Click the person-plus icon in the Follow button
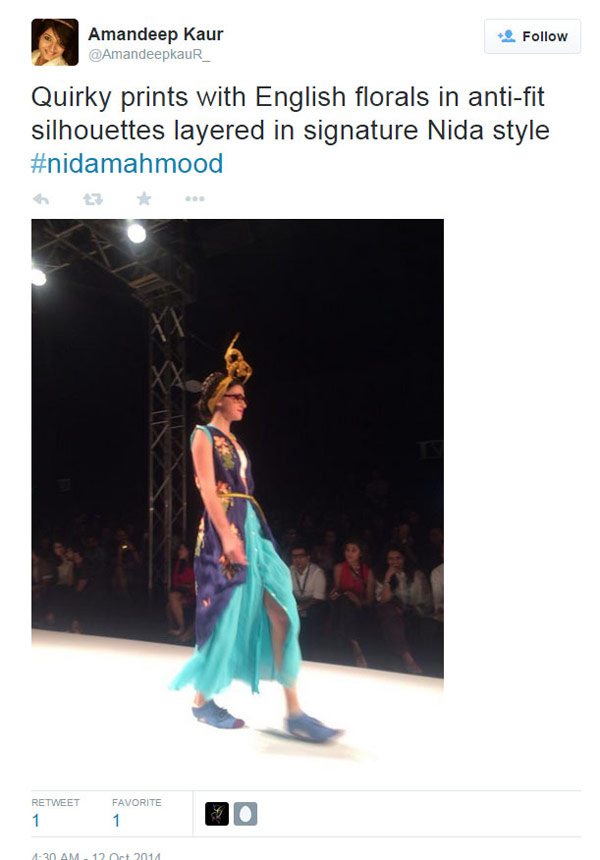 pyautogui.click(x=506, y=36)
